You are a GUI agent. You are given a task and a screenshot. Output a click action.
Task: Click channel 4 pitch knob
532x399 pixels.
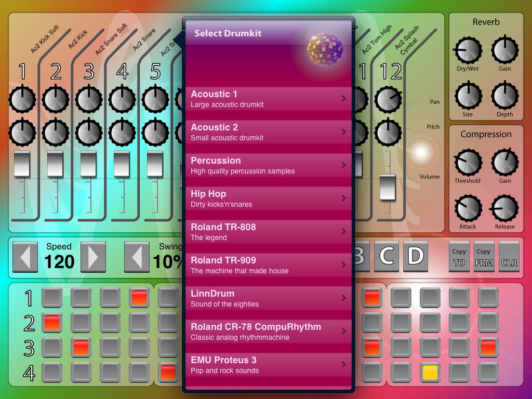[122, 132]
